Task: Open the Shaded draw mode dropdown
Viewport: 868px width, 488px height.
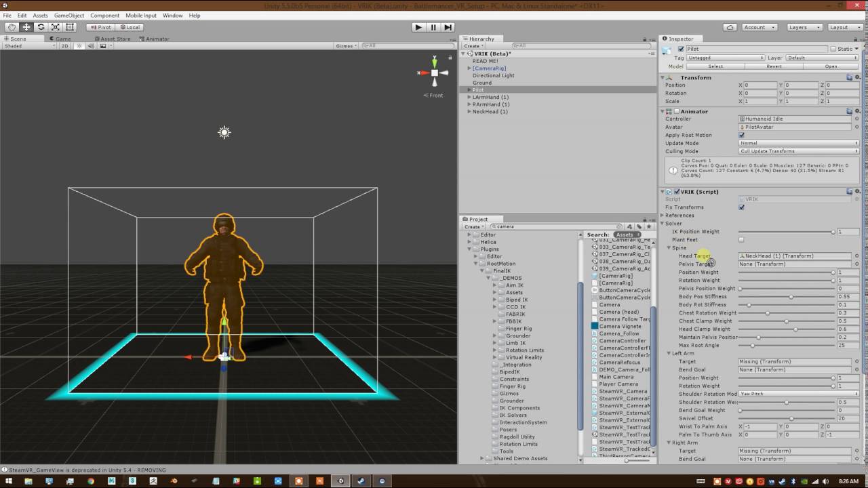Action: coord(29,46)
